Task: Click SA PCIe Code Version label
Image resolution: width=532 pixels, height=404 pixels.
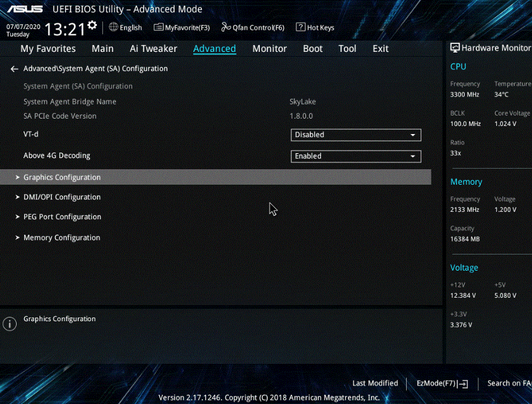Action: coord(60,116)
